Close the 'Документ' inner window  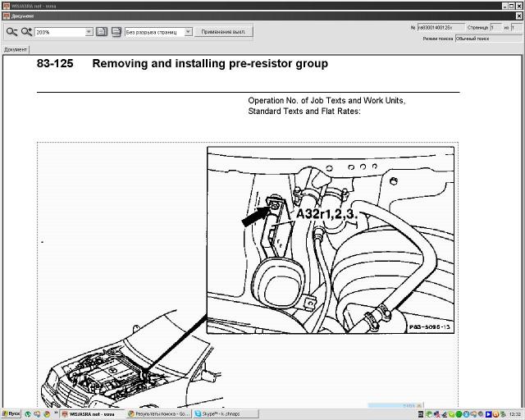(519, 15)
